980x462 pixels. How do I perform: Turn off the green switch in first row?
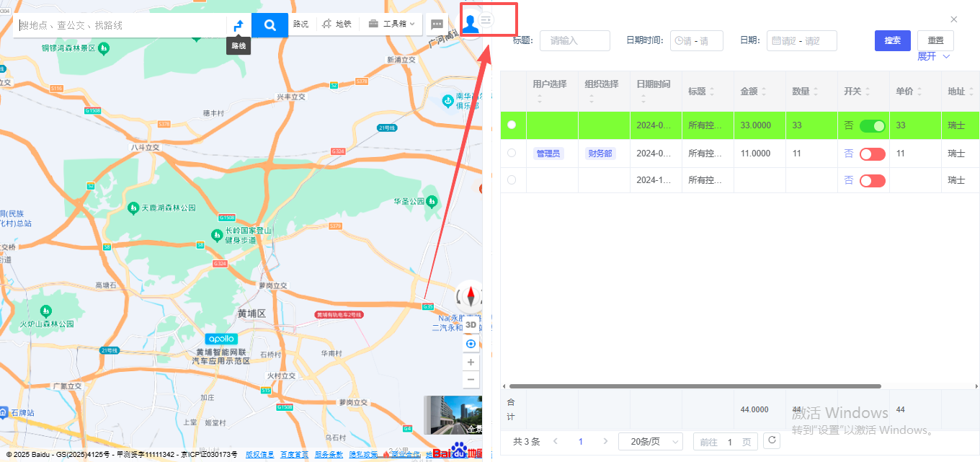click(x=872, y=126)
